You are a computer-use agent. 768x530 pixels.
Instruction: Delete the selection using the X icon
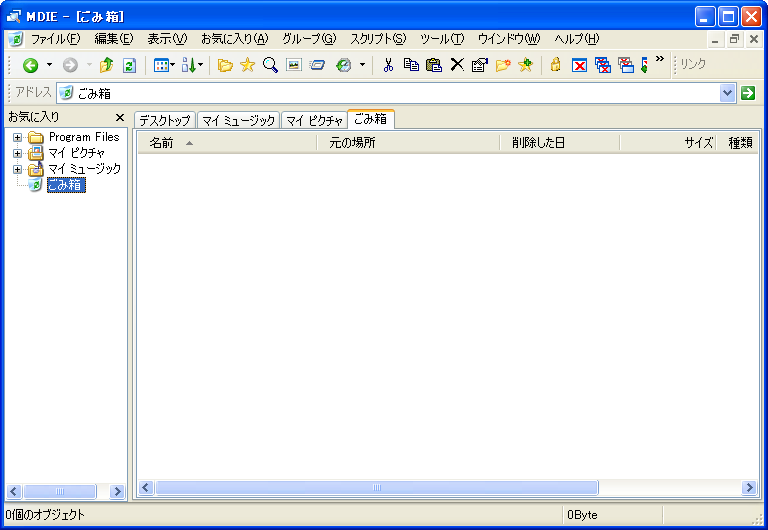point(456,65)
